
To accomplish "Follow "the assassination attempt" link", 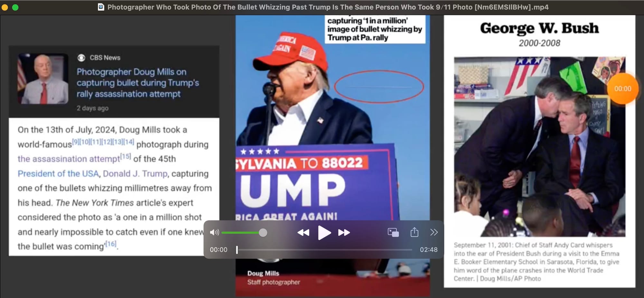I will [69, 159].
